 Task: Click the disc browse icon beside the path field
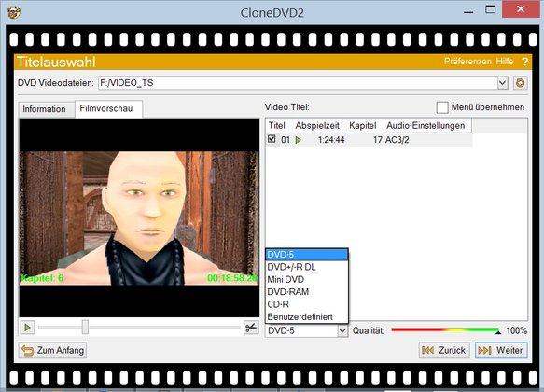click(520, 83)
